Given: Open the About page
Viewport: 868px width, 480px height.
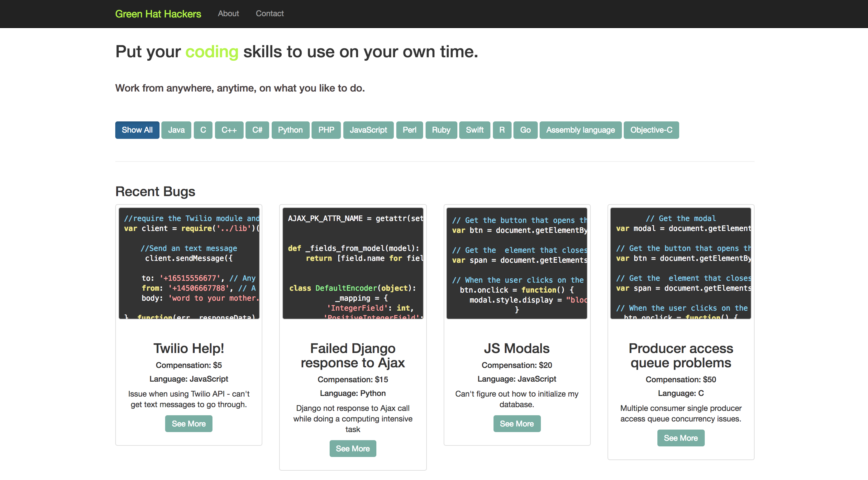Looking at the screenshot, I should (x=228, y=13).
